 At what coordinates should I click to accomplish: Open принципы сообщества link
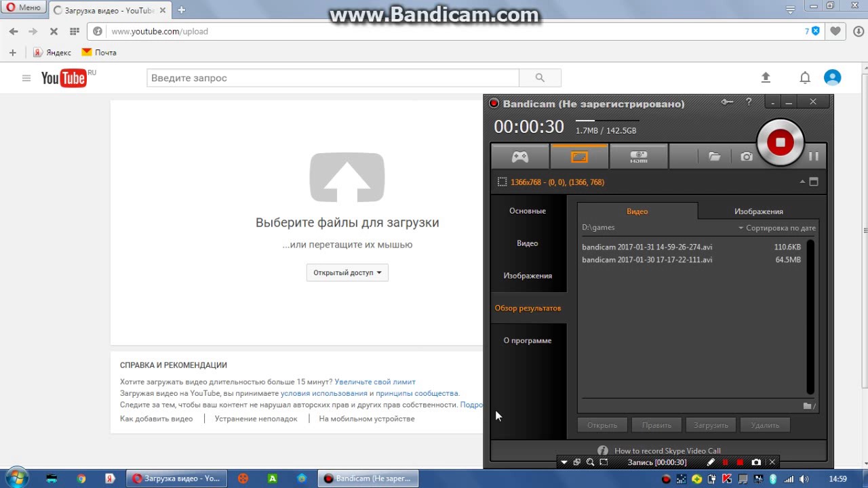(417, 393)
